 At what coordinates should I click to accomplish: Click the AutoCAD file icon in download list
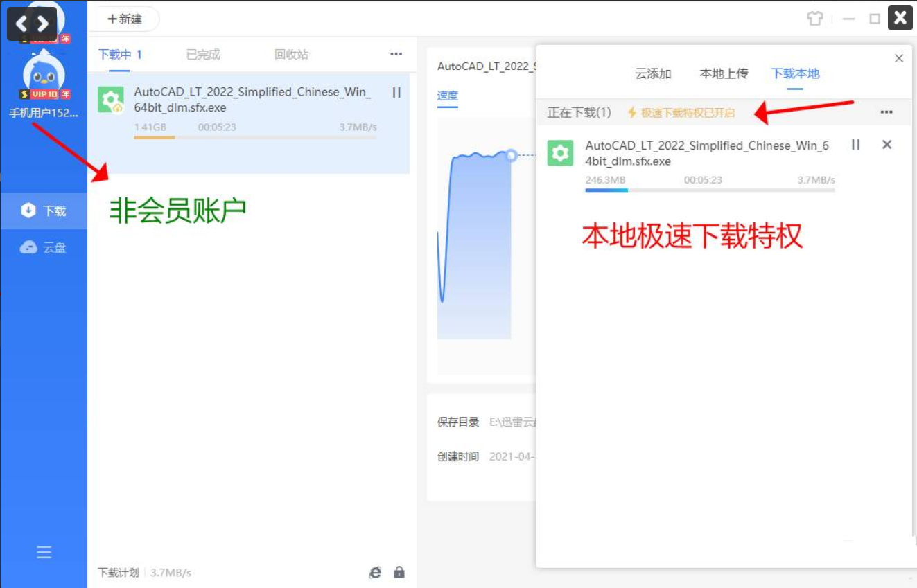[111, 100]
